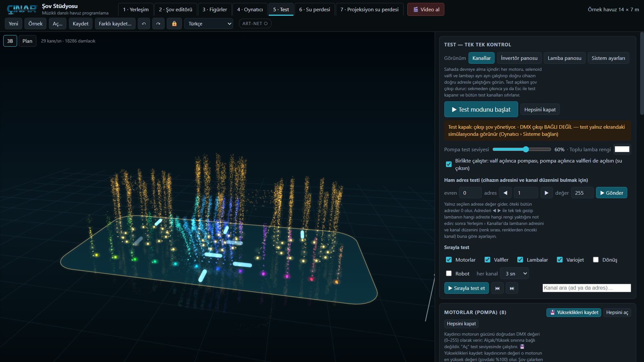Click the ART-NET status indicator
The width and height of the screenshot is (644, 362).
coord(255,23)
